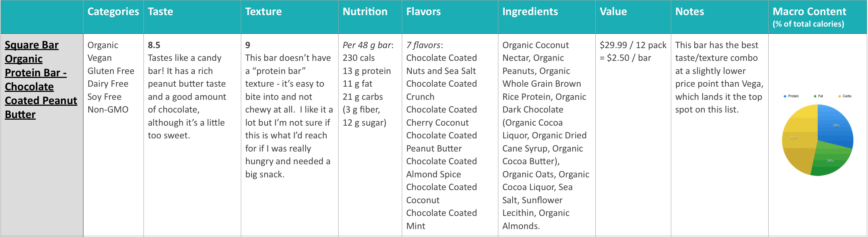Click the Flavors column header

coord(424,12)
